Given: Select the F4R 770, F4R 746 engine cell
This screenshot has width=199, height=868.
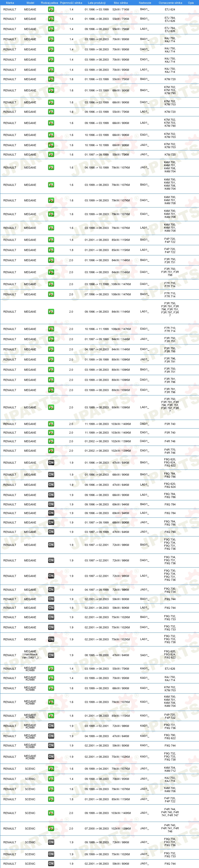Looking at the screenshot, I should pyautogui.click(x=170, y=451).
